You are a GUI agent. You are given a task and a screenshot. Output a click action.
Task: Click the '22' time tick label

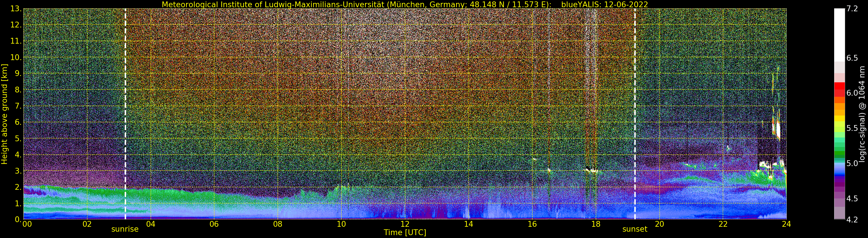723,224
